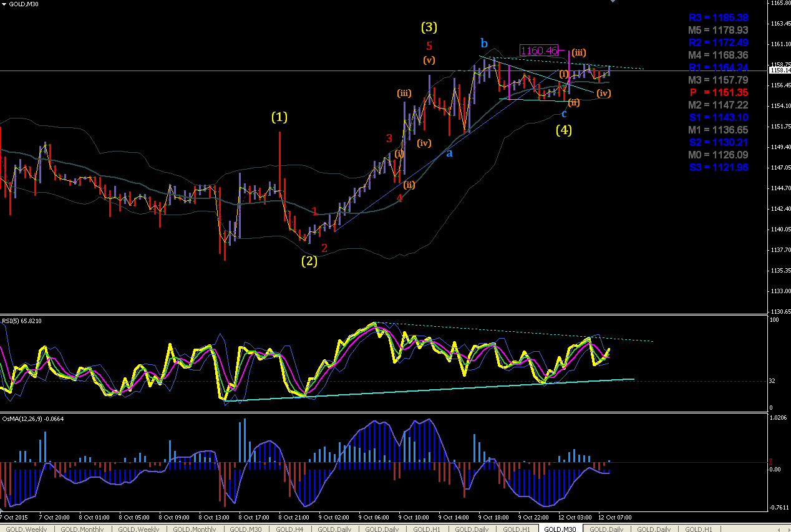Select the RSI(5) 65.8210 indicator label

[21, 321]
